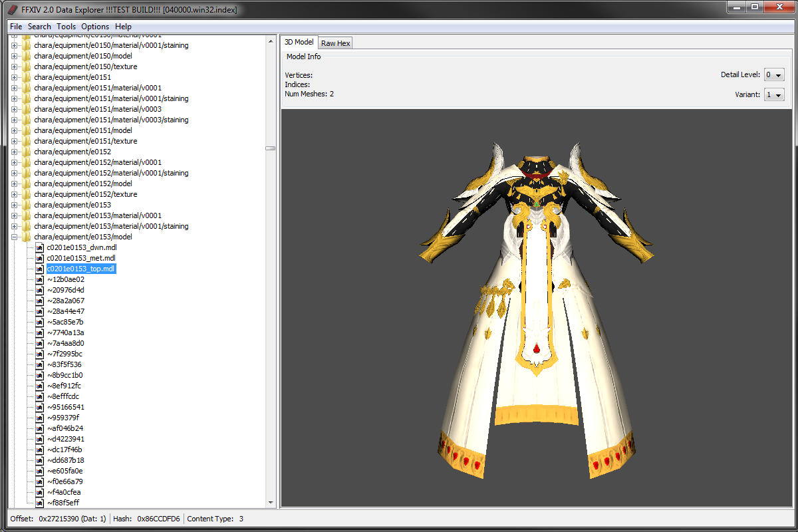Image resolution: width=798 pixels, height=532 pixels.
Task: Click folder icon of chara/equipment/e0152/texture
Action: pyautogui.click(x=27, y=194)
